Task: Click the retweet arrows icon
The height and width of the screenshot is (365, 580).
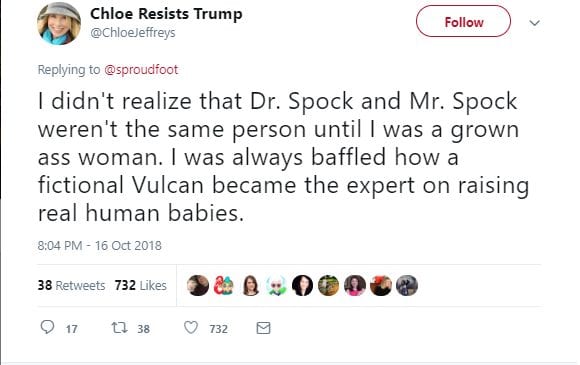Action: point(120,328)
